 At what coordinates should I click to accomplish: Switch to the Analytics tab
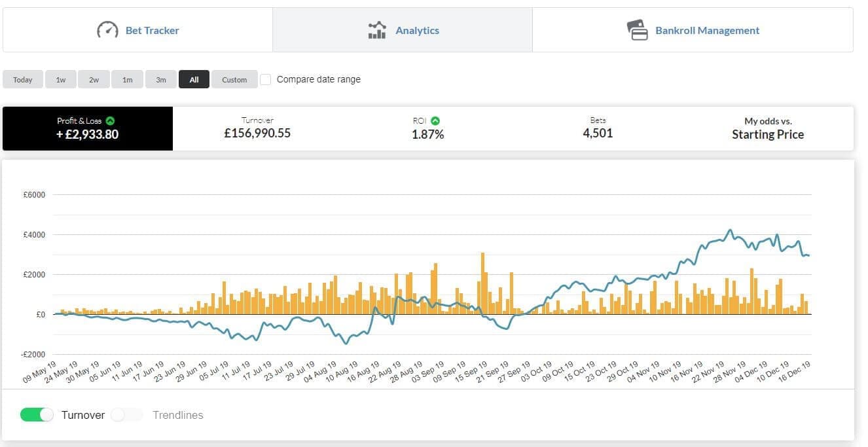coord(403,30)
